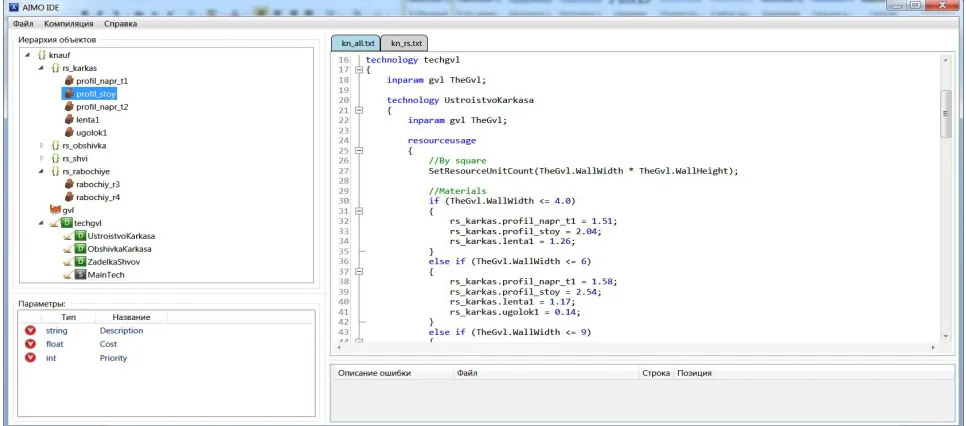Fold code block at line 21
The width and height of the screenshot is (966, 426).
[x=359, y=110]
